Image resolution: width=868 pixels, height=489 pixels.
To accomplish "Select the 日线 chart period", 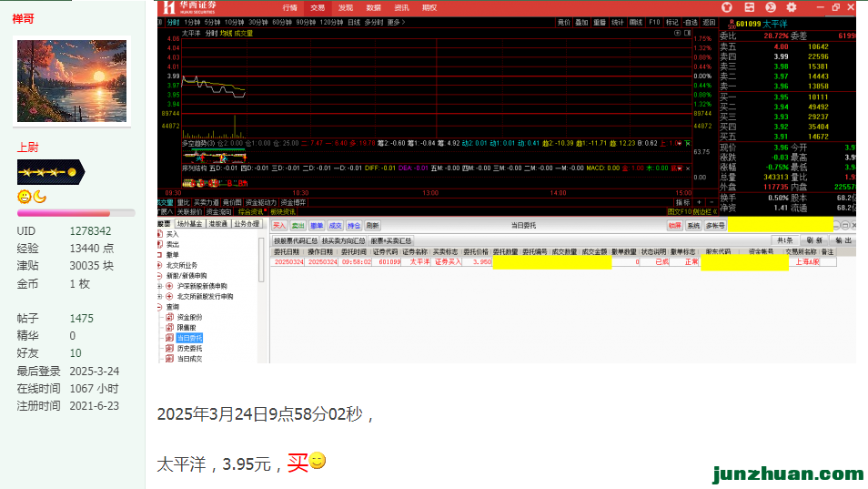I will [x=354, y=22].
